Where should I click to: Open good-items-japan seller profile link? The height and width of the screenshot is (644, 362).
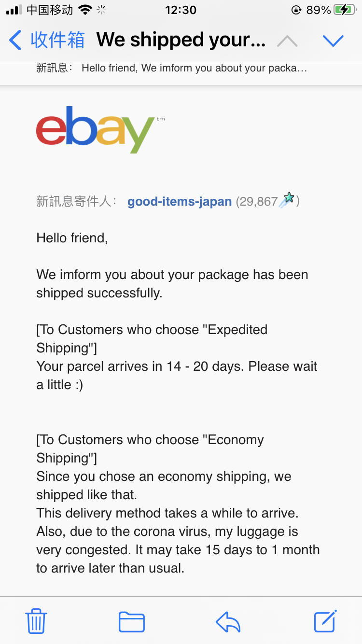click(180, 201)
